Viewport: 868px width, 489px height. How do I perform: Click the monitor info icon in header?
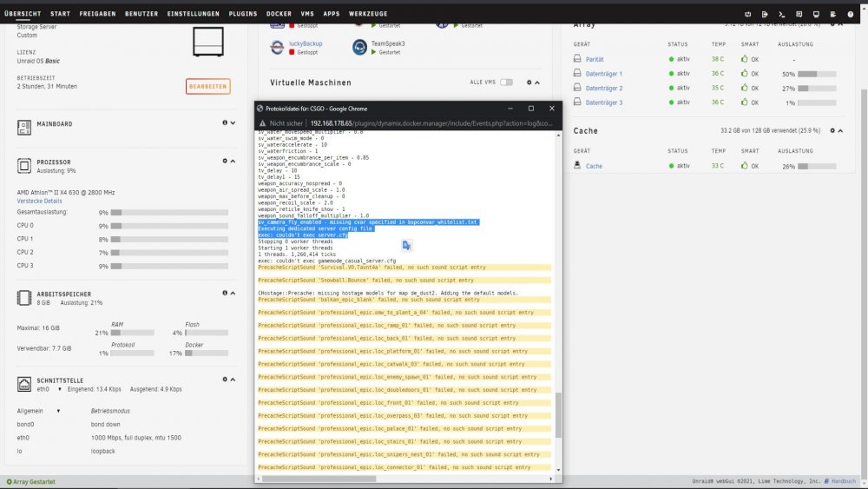(x=816, y=15)
